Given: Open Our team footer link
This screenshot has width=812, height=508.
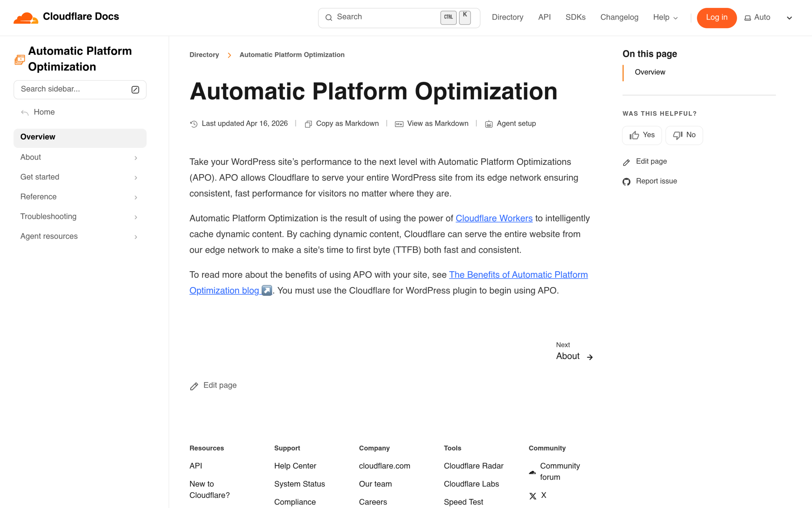Looking at the screenshot, I should (375, 484).
